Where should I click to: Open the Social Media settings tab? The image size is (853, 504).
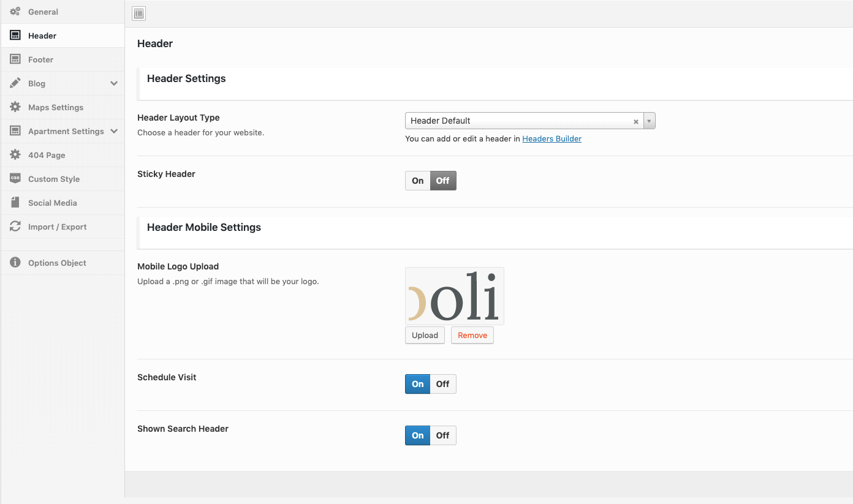pos(52,203)
